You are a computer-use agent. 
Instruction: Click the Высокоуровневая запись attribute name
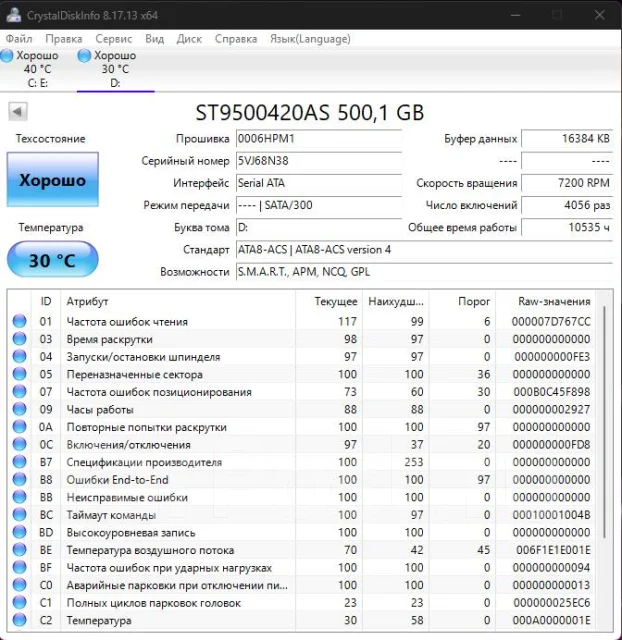[x=131, y=532]
